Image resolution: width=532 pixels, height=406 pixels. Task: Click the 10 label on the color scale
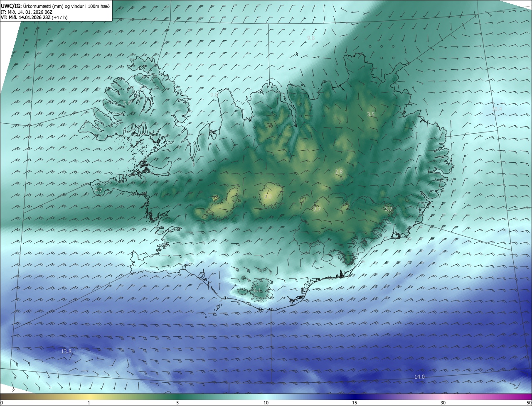click(x=266, y=403)
